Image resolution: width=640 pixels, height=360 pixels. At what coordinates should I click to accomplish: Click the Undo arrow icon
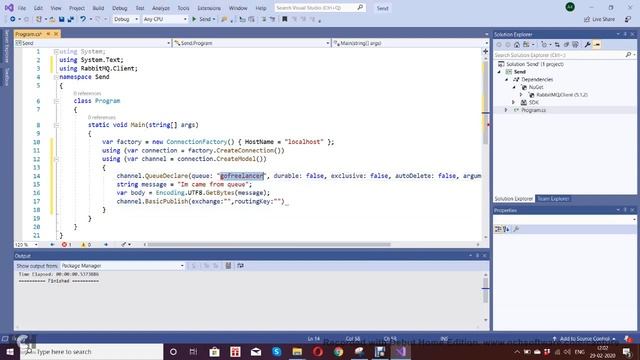(x=83, y=19)
